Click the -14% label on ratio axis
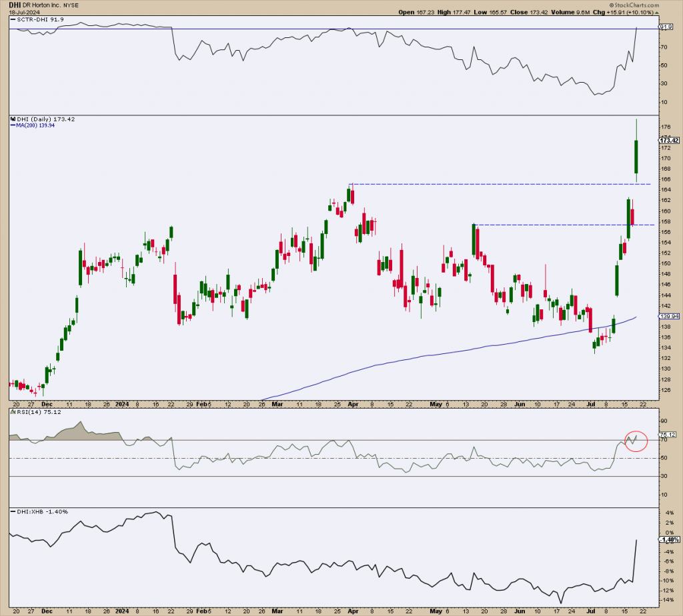Viewport: 683px width, 616px height. (x=668, y=600)
